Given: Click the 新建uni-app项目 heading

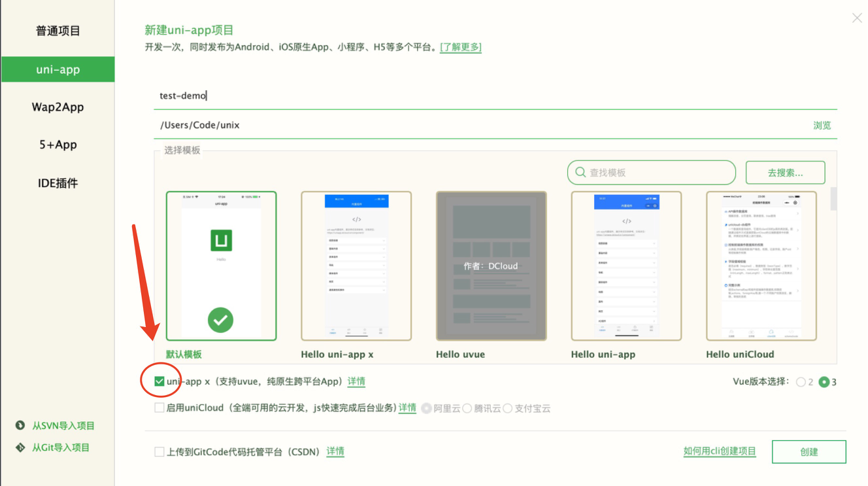Looking at the screenshot, I should [189, 30].
